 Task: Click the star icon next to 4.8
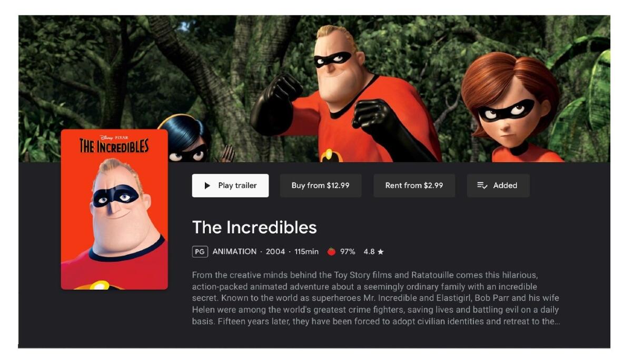point(381,252)
